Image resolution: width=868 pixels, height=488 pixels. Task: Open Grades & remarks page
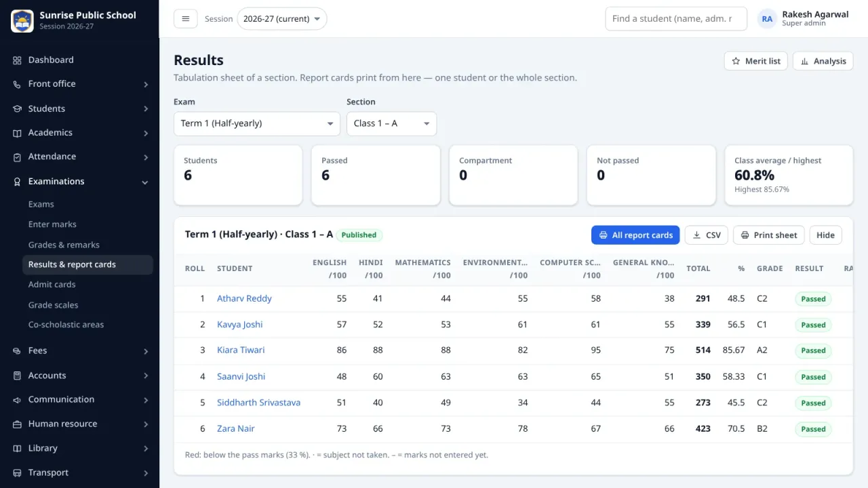tap(64, 245)
